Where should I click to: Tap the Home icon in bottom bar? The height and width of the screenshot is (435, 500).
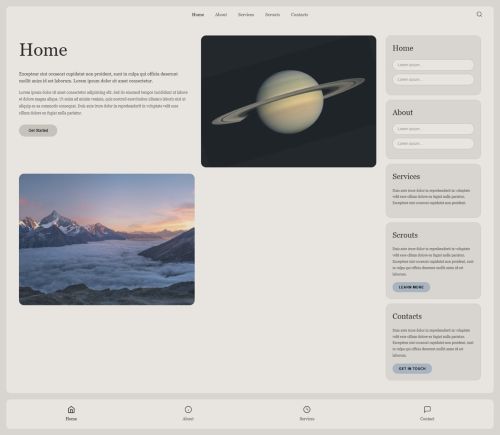point(71,409)
